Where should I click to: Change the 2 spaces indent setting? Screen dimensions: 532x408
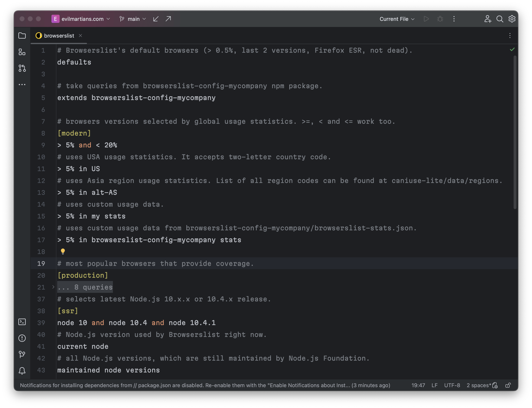point(479,385)
